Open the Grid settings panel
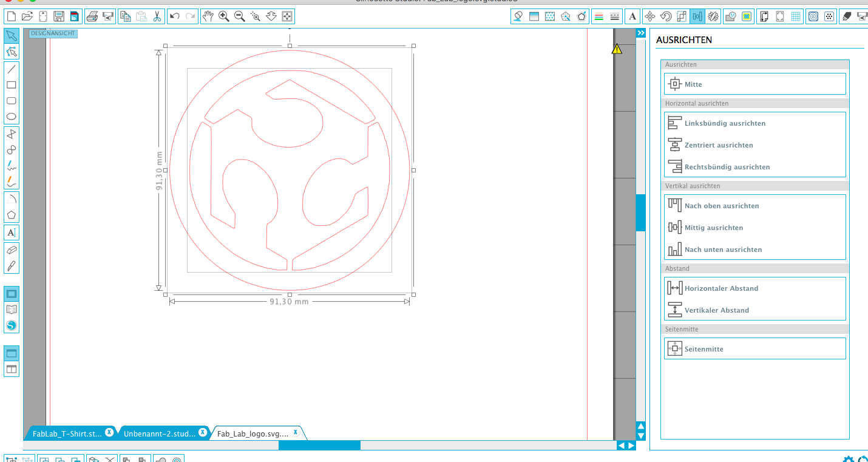This screenshot has height=462, width=868. point(796,16)
